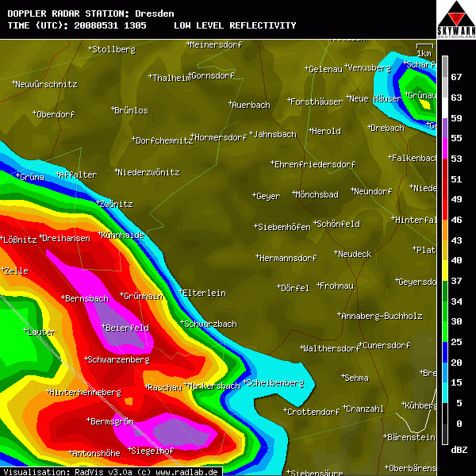Click the 15 dBZ legend value
Image resolution: width=476 pixels, height=476 pixels.
(456, 382)
